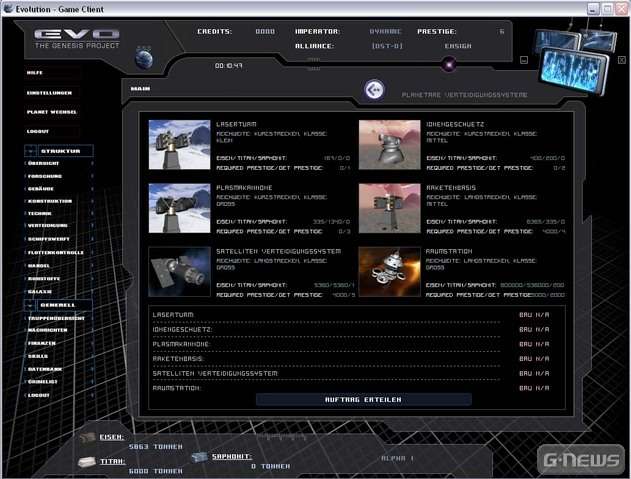Image resolution: width=631 pixels, height=479 pixels.
Task: Open the Ionengeschuetz thumbnail image
Action: pos(390,145)
